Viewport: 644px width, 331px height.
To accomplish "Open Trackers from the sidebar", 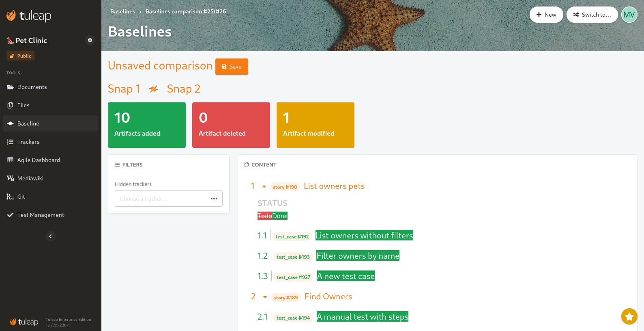I will pos(28,142).
